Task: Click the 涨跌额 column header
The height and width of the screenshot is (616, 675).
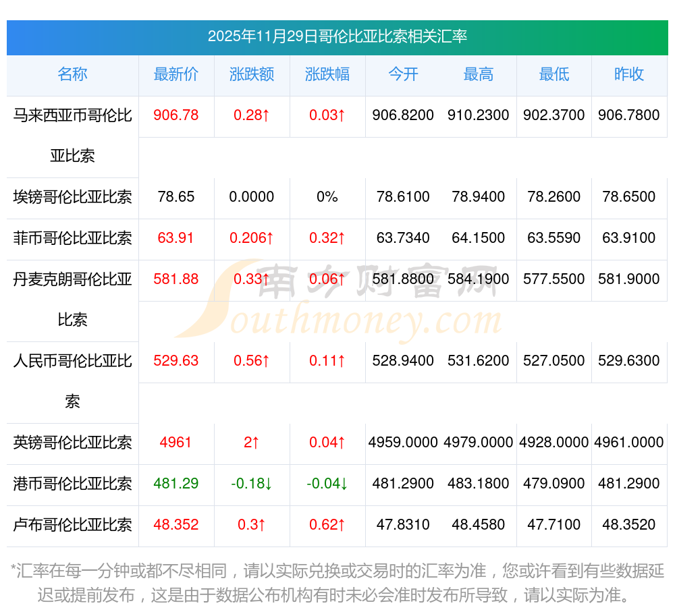Action: pyautogui.click(x=252, y=75)
